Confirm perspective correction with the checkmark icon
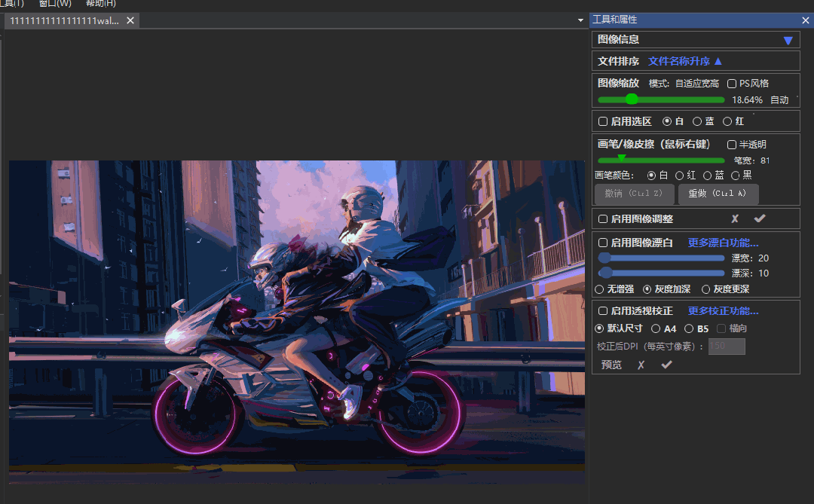 point(666,365)
